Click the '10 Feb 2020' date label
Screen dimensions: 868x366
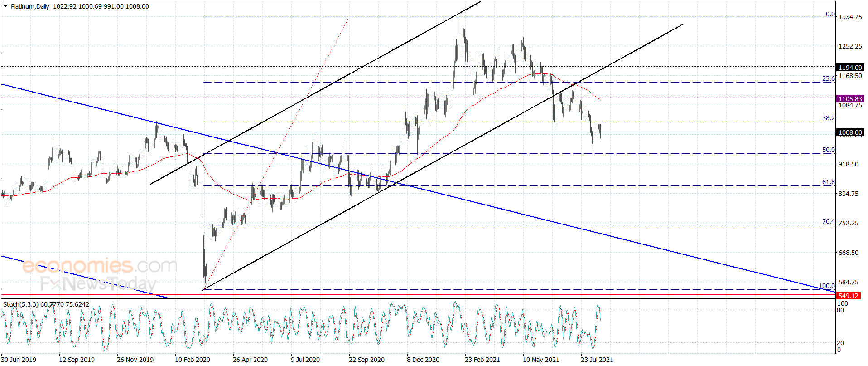[193, 360]
